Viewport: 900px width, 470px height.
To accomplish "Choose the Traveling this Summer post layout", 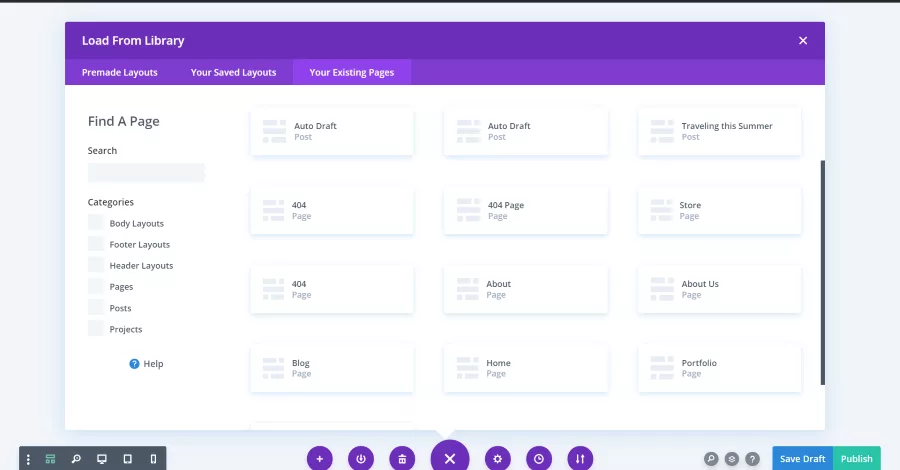I will click(x=719, y=131).
